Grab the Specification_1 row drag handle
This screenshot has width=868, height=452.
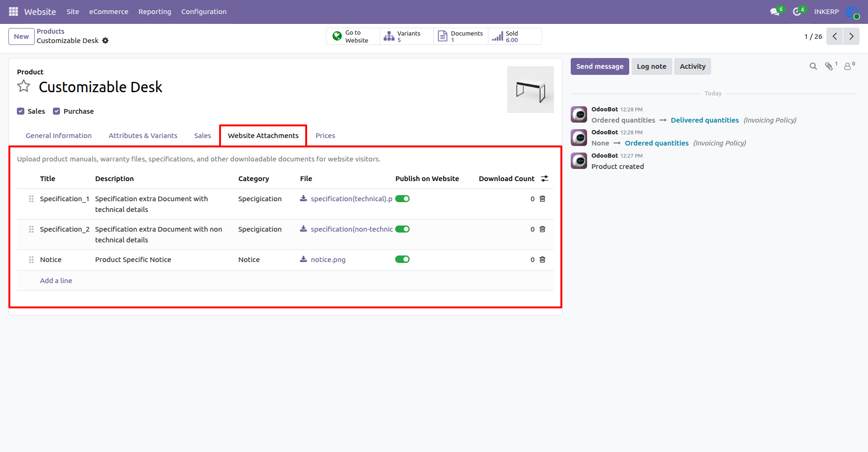click(x=31, y=199)
